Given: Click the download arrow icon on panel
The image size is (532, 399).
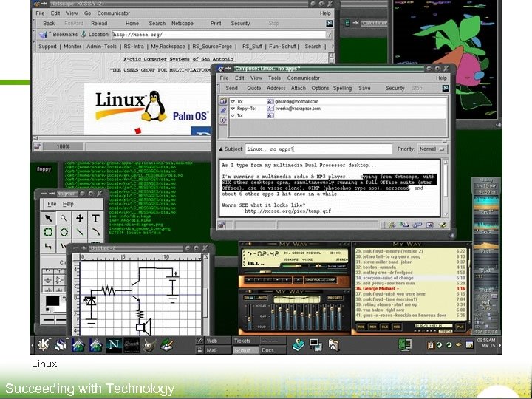Looking at the screenshot, I should 299,345.
